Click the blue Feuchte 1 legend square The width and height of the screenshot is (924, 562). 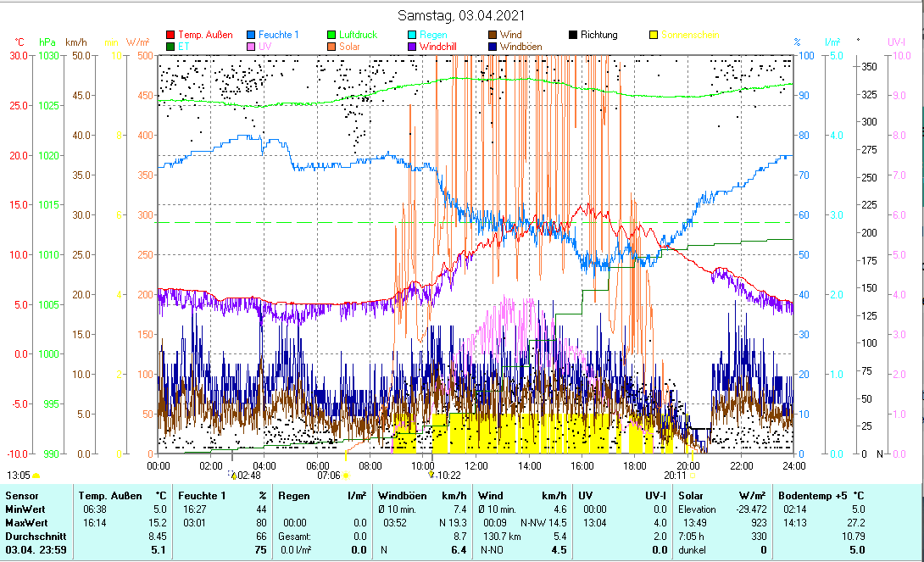pyautogui.click(x=252, y=36)
